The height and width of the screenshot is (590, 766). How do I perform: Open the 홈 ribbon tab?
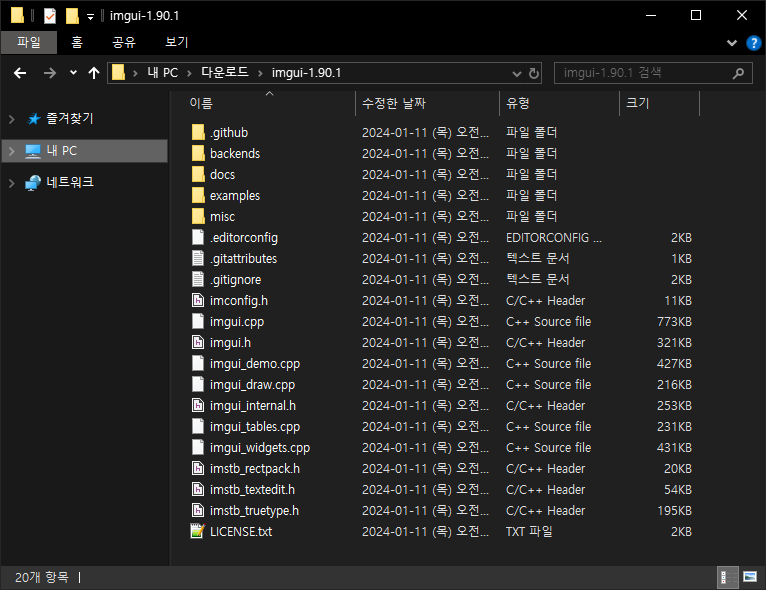(x=77, y=42)
